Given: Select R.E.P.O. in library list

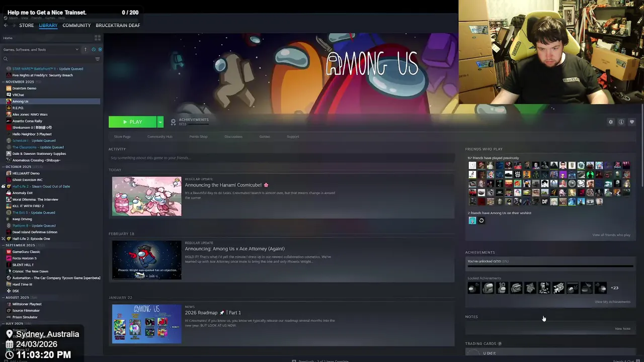Looking at the screenshot, I should point(18,108).
